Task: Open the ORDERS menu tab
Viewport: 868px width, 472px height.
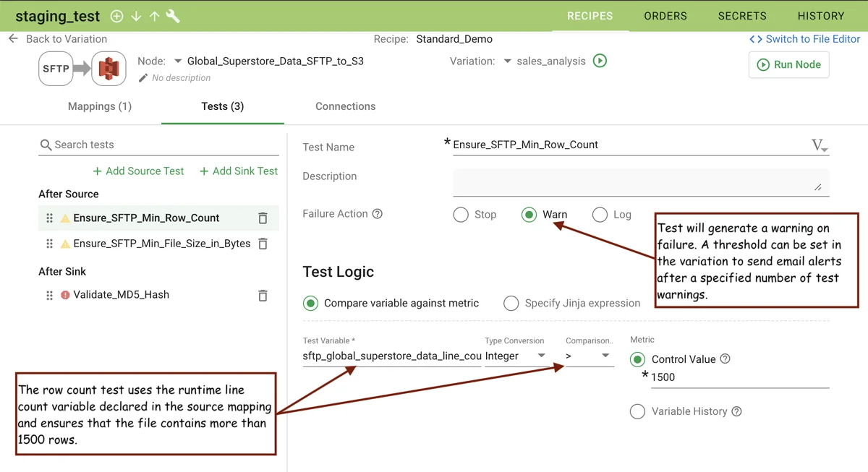Action: pos(665,16)
